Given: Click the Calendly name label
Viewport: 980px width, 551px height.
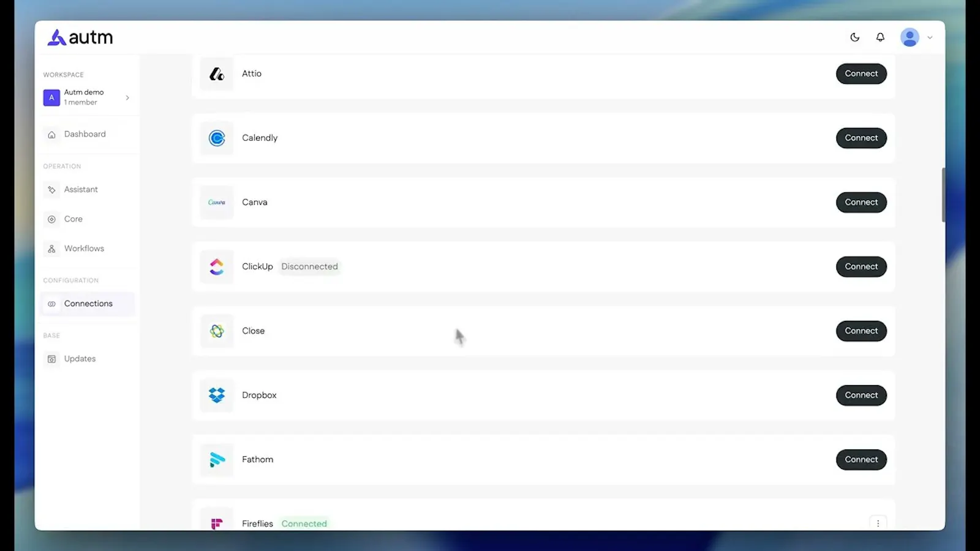Looking at the screenshot, I should pyautogui.click(x=260, y=138).
